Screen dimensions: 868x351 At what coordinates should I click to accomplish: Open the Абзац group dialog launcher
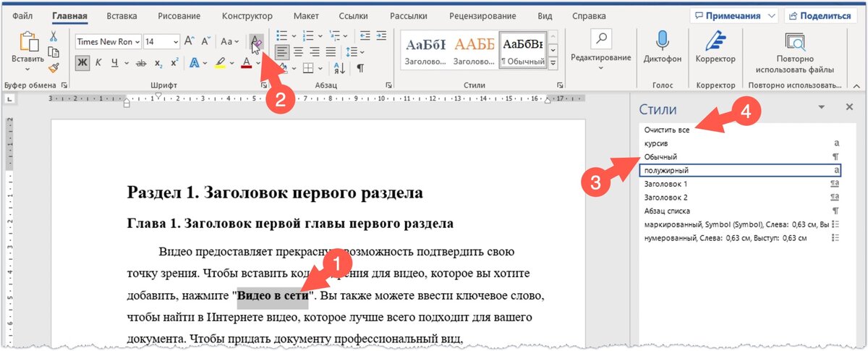(x=388, y=85)
